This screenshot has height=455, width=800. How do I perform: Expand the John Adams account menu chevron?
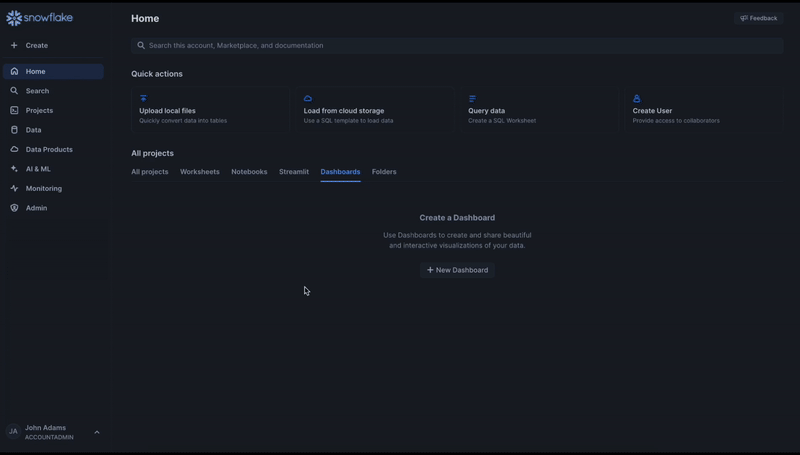coord(97,433)
